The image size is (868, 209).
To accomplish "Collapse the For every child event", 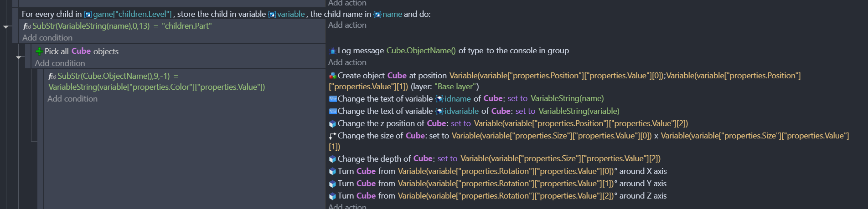I will (x=6, y=27).
